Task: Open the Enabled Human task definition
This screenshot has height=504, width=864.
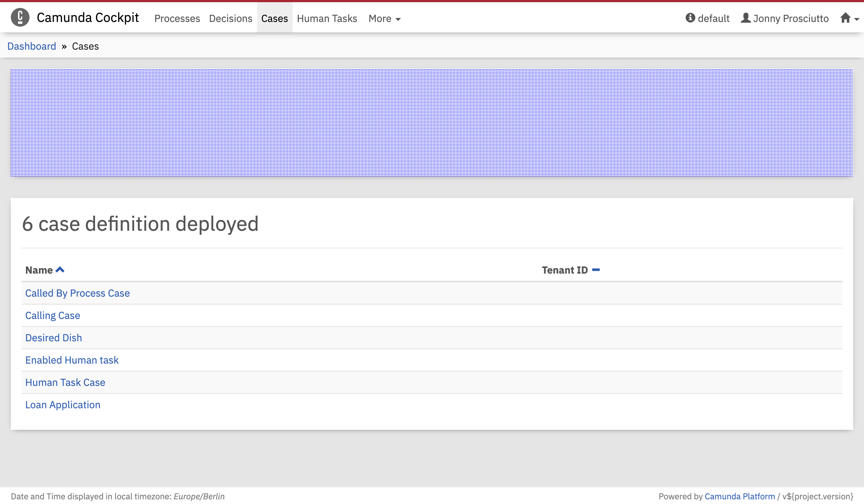Action: coord(72,360)
